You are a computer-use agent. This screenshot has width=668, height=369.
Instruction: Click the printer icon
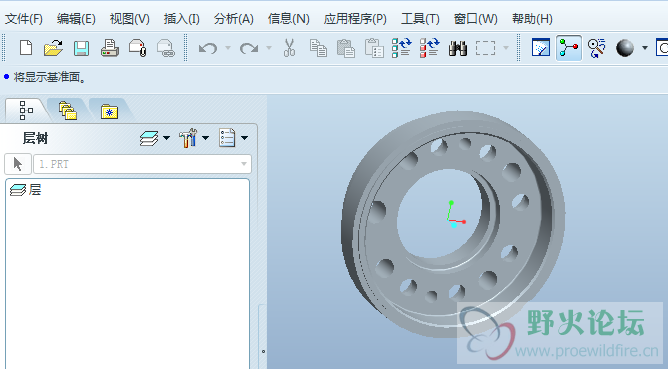pyautogui.click(x=110, y=48)
